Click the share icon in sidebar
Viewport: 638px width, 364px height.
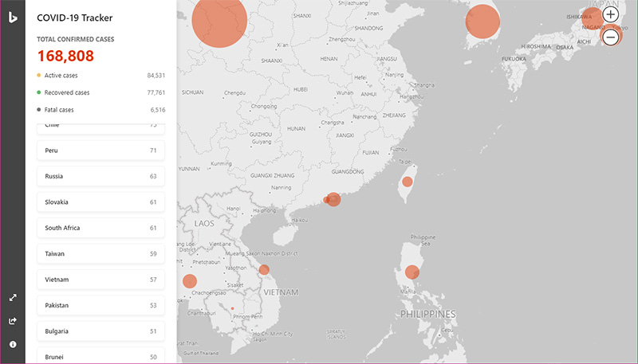(x=13, y=321)
